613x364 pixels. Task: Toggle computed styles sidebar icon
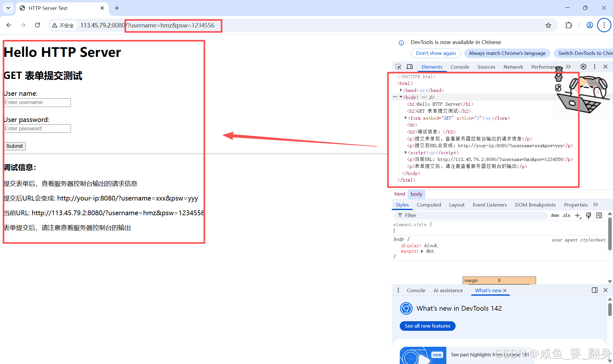coord(599,216)
